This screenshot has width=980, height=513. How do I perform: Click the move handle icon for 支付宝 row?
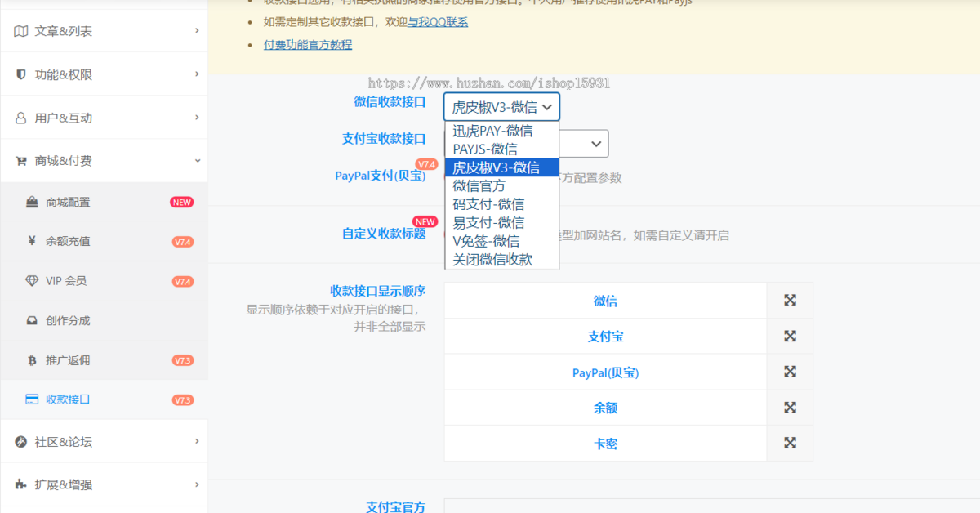pos(790,336)
